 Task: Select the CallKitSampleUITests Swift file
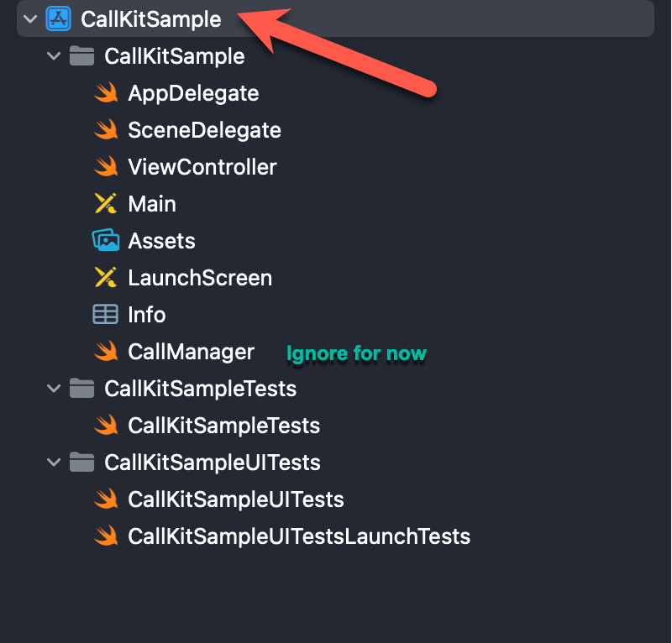pos(236,499)
